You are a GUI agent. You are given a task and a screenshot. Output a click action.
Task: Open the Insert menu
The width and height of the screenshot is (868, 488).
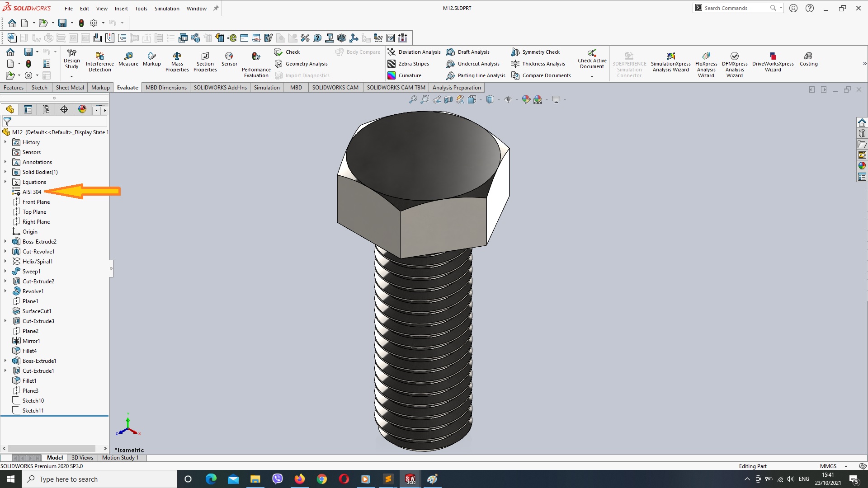click(x=121, y=8)
